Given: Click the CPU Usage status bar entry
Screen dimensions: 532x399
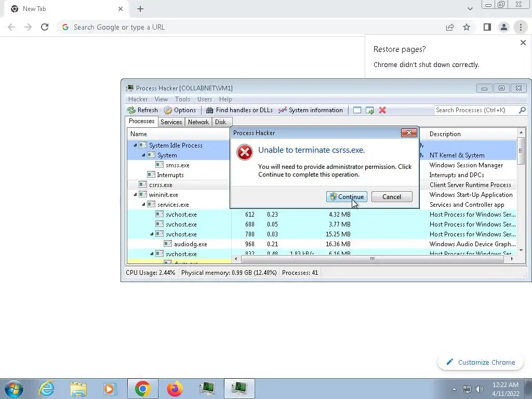Looking at the screenshot, I should pyautogui.click(x=150, y=273).
